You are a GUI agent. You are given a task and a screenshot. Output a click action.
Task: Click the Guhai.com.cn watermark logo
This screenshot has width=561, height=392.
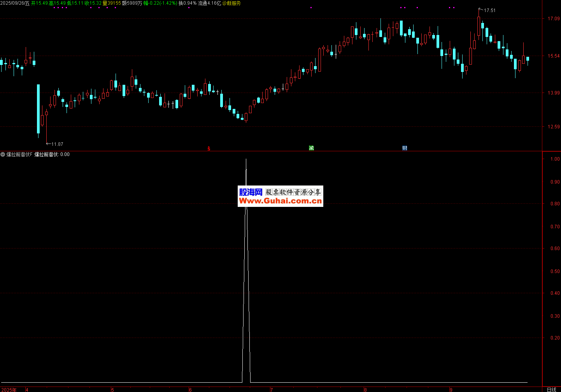(x=280, y=196)
